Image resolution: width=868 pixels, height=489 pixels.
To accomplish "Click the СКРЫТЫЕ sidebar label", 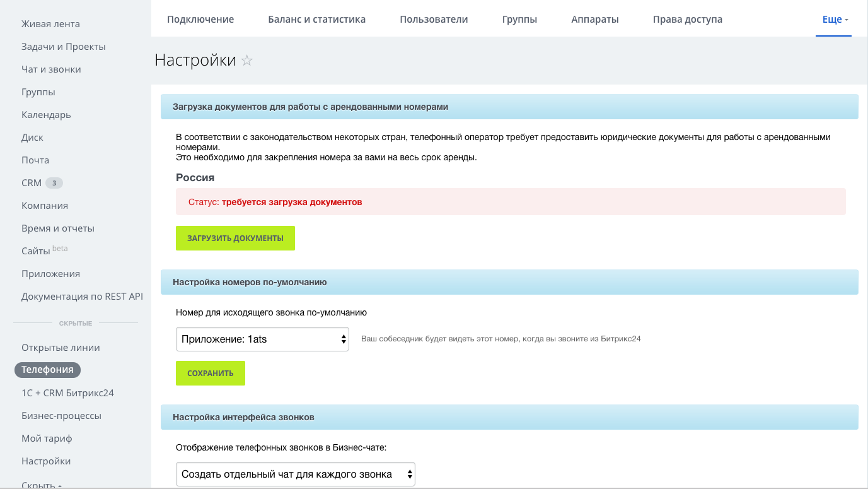I will 76,324.
